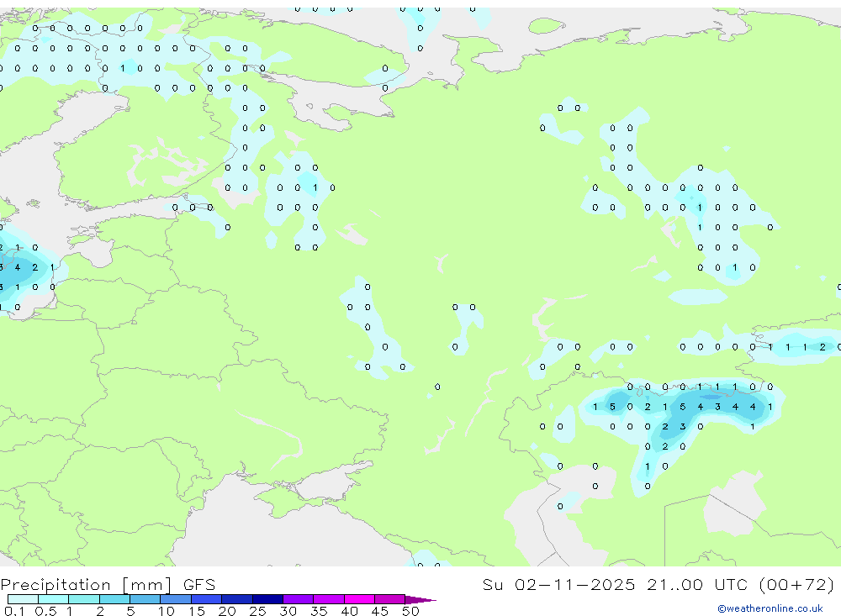The image size is (841, 616).
Task: Pick the 40–45 mm magenta legend swatch
Action: coord(359,599)
